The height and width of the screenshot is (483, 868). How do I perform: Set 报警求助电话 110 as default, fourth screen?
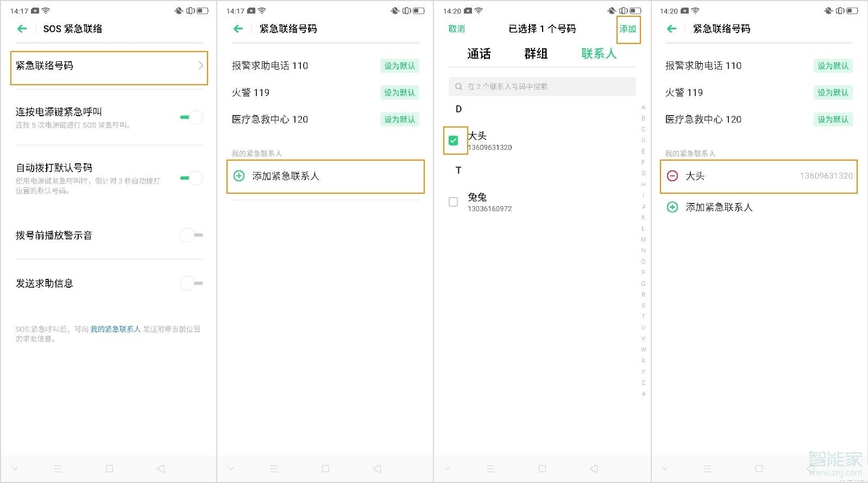pyautogui.click(x=833, y=66)
